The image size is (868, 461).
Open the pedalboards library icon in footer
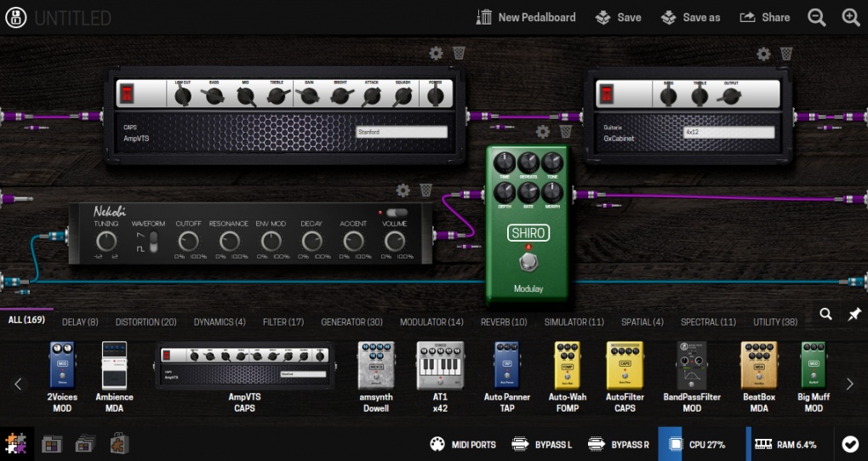[53, 443]
